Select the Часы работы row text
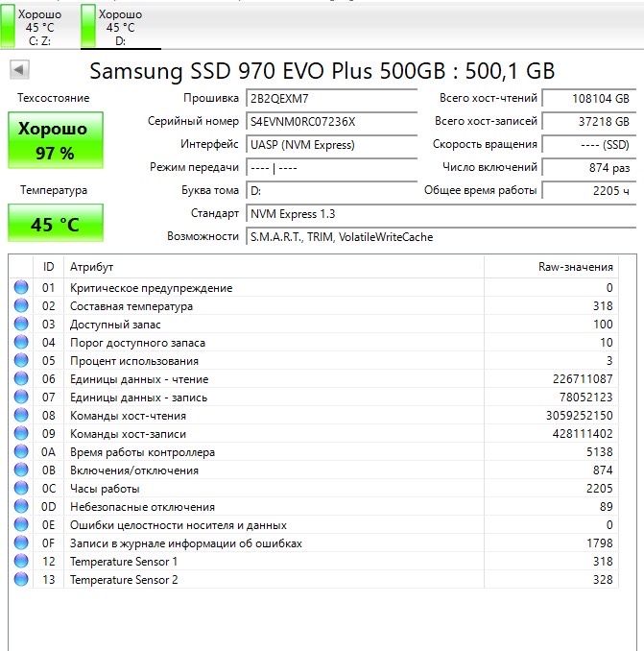The height and width of the screenshot is (651, 644). 105,489
